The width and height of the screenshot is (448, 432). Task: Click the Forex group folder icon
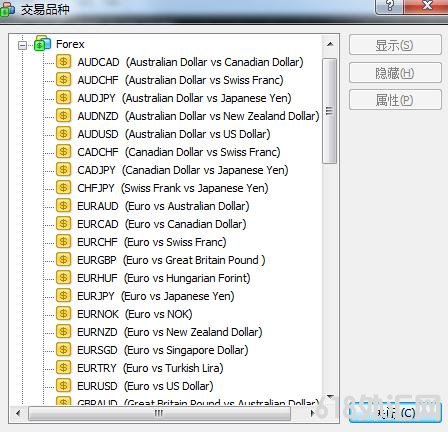coord(42,43)
